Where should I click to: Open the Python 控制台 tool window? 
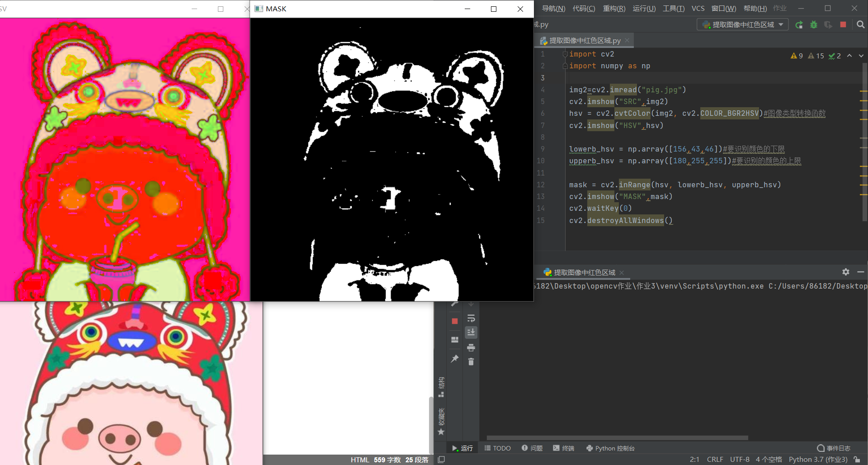[610, 448]
